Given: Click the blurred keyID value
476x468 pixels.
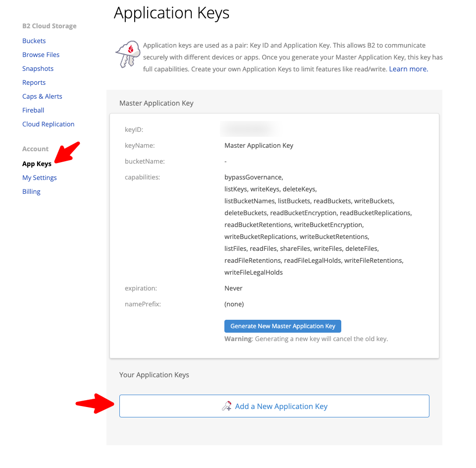Looking at the screenshot, I should [249, 129].
